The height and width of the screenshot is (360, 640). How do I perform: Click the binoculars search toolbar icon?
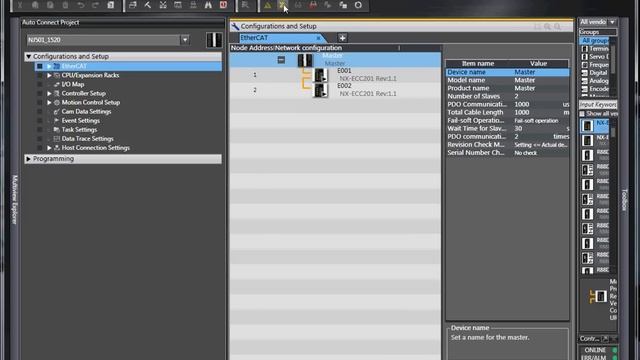pyautogui.click(x=208, y=5)
